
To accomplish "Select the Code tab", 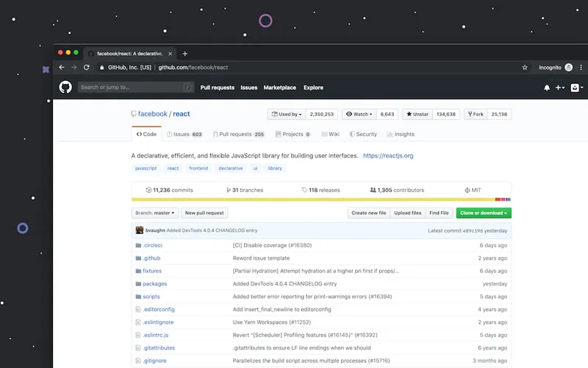I will tap(146, 134).
